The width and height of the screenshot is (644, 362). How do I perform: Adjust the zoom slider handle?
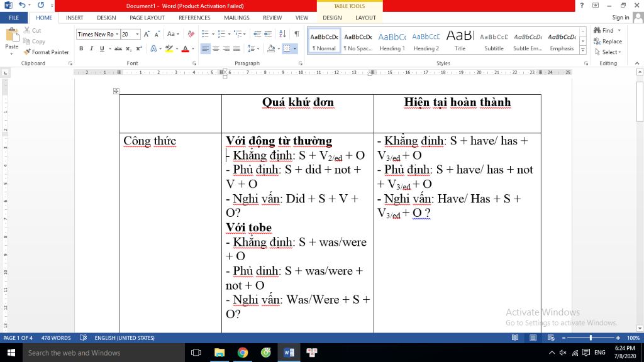coord(591,337)
